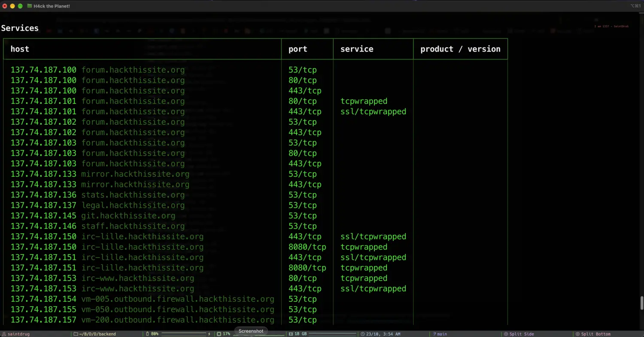The image size is (644, 337).
Task: Click IP address 137.74.187.155
Action: (43, 310)
